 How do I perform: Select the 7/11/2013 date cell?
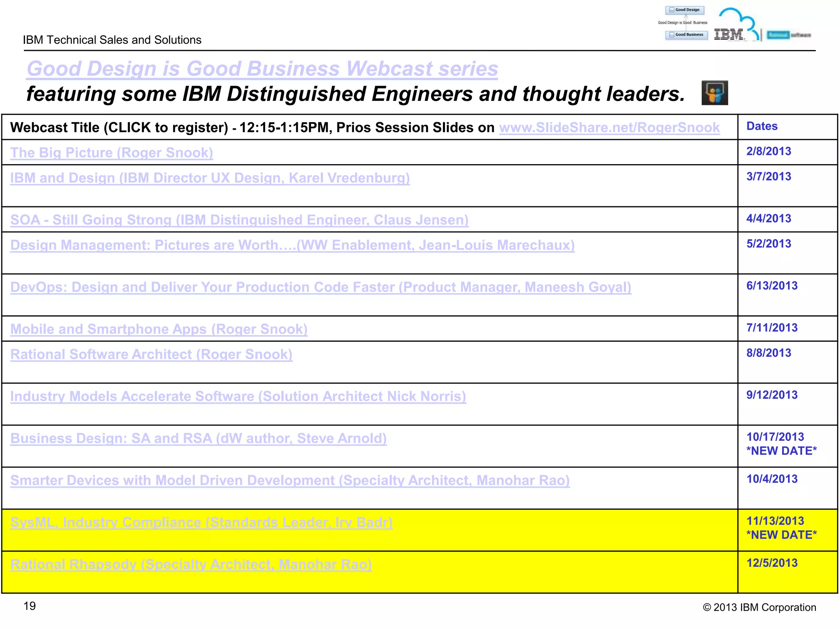click(787, 329)
